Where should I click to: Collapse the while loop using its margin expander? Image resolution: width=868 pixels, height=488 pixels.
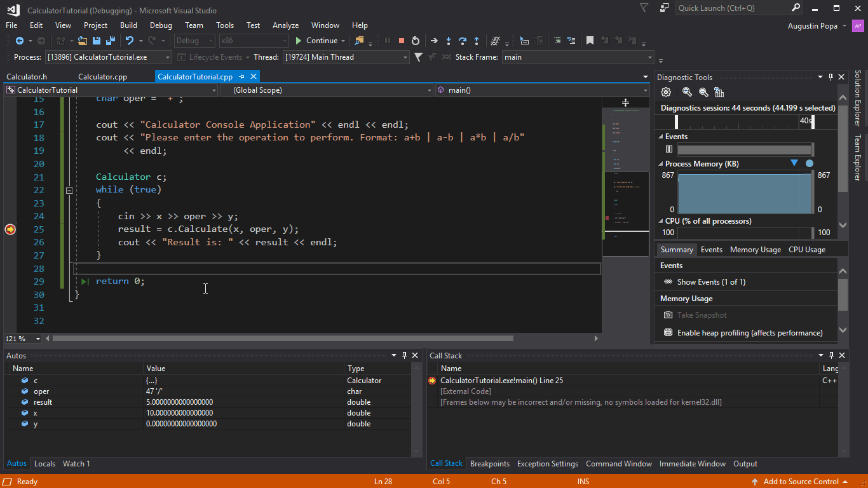click(x=69, y=190)
